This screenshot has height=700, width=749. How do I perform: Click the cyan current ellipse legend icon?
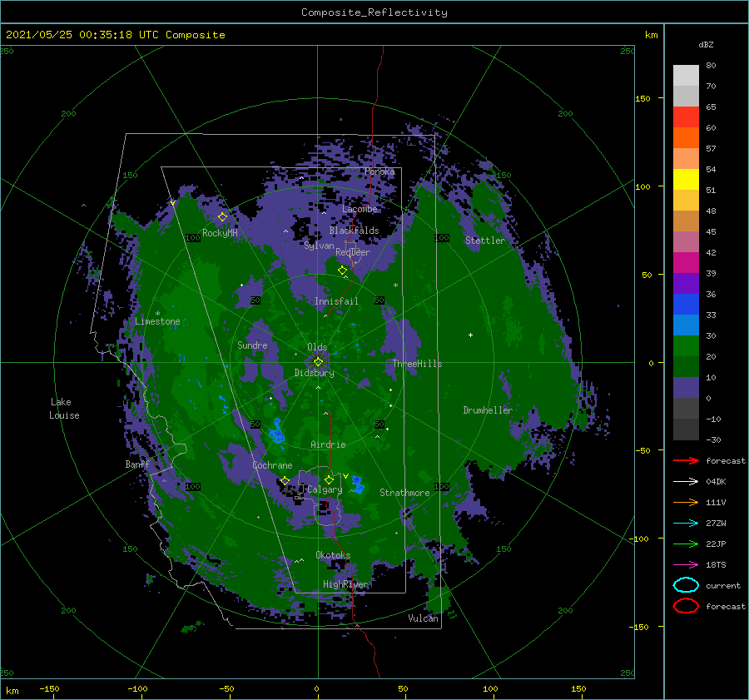[686, 585]
